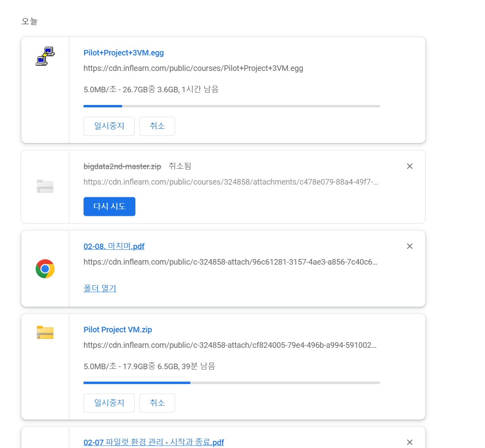Open the Pilot Project VM.zip file link
This screenshot has height=448, width=485.
click(x=118, y=330)
